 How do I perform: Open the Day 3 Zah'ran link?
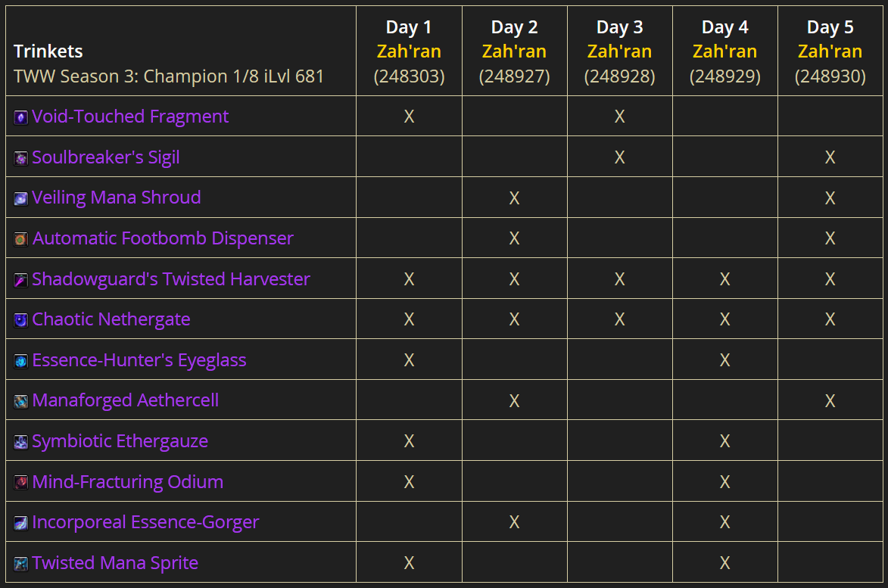(619, 51)
